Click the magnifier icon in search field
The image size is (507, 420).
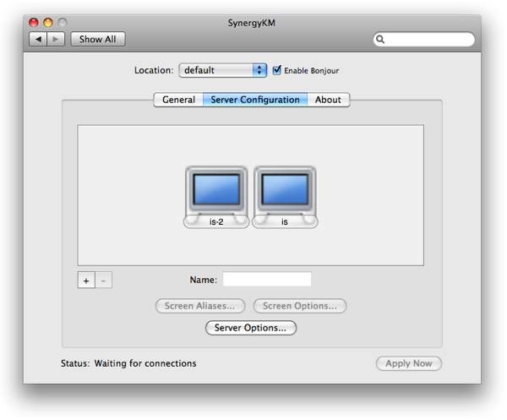[380, 40]
